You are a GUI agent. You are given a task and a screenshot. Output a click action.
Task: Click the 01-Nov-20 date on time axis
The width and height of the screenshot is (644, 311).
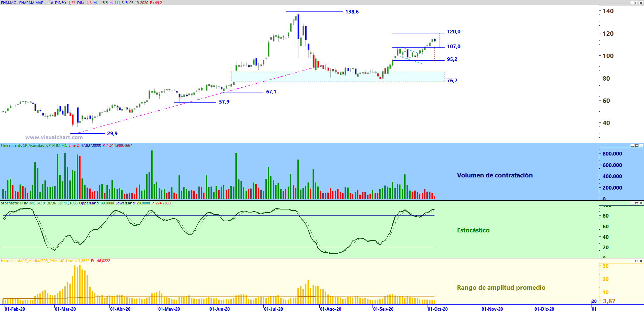(492, 309)
